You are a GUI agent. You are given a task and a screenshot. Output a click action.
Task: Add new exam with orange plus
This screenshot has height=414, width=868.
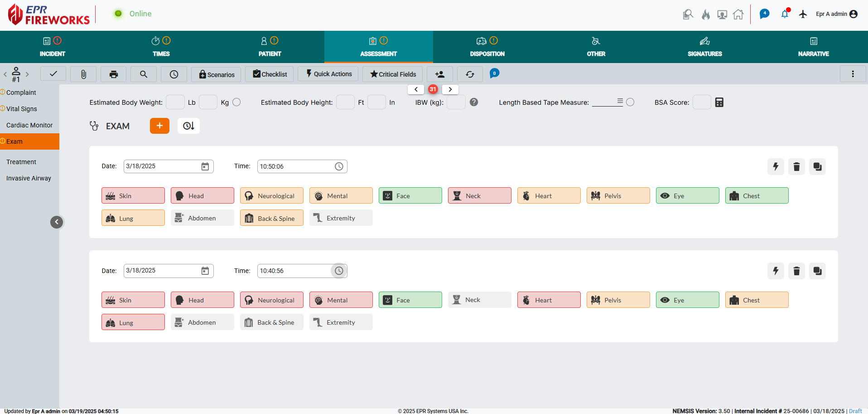pos(159,126)
